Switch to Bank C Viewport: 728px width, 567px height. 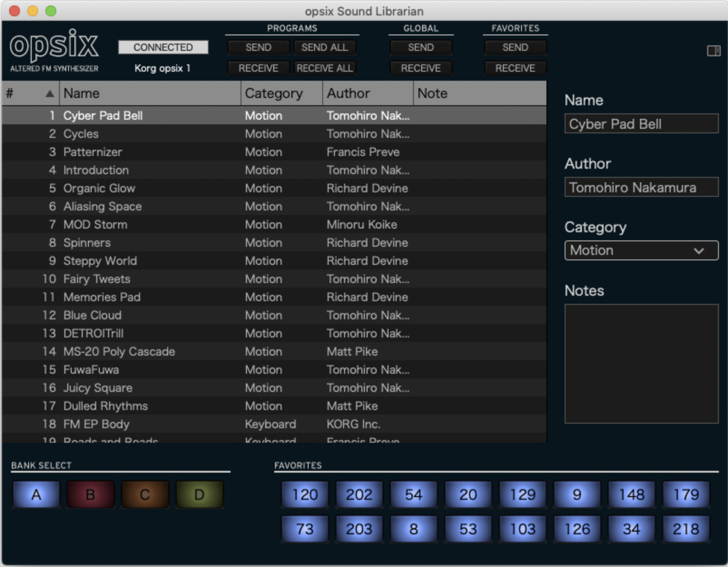(x=145, y=494)
